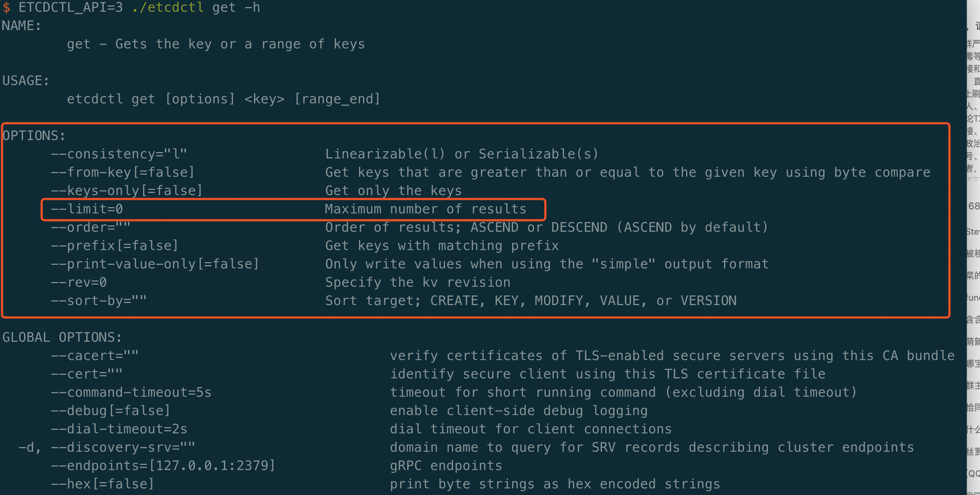Click the --order="" option text

(91, 227)
